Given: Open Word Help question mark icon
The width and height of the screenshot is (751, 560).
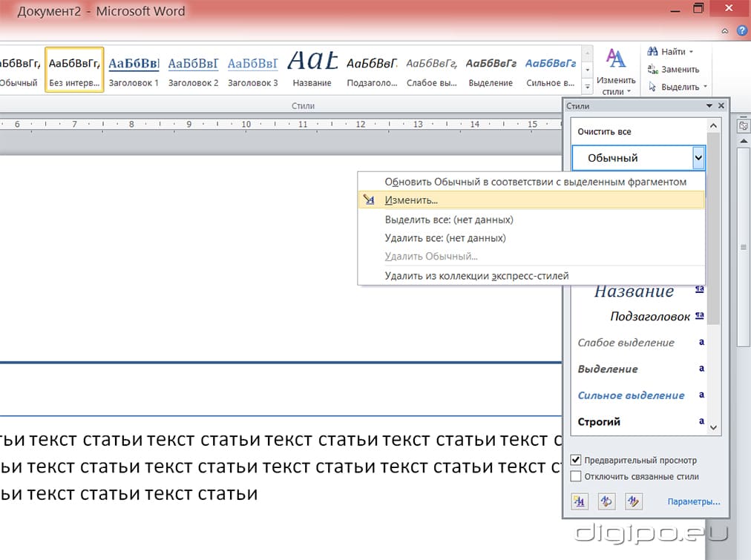Looking at the screenshot, I should [741, 31].
